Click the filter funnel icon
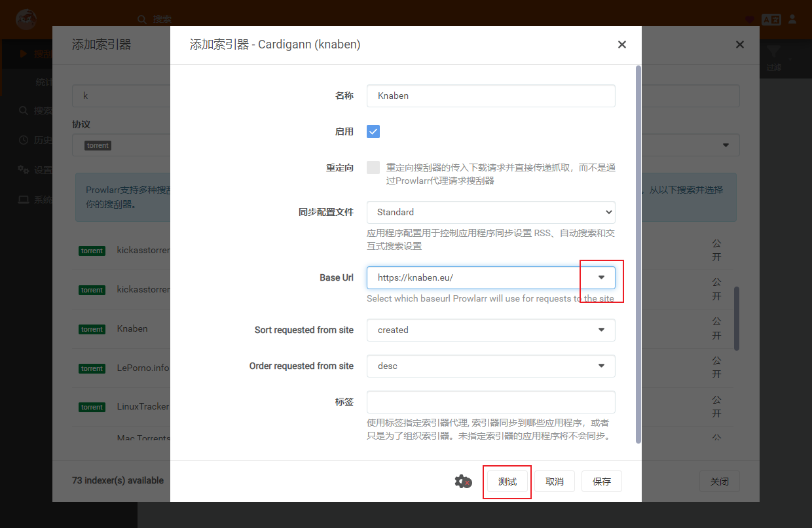The image size is (812, 528). pyautogui.click(x=774, y=52)
